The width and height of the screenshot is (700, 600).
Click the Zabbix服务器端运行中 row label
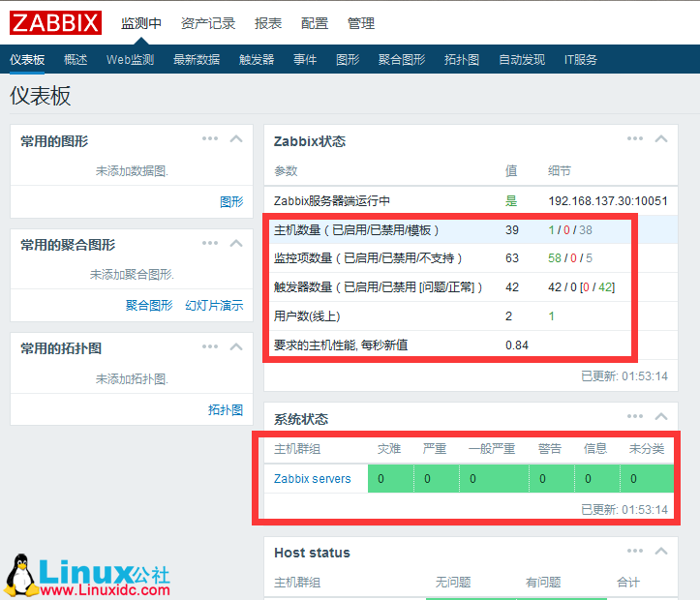click(x=332, y=201)
